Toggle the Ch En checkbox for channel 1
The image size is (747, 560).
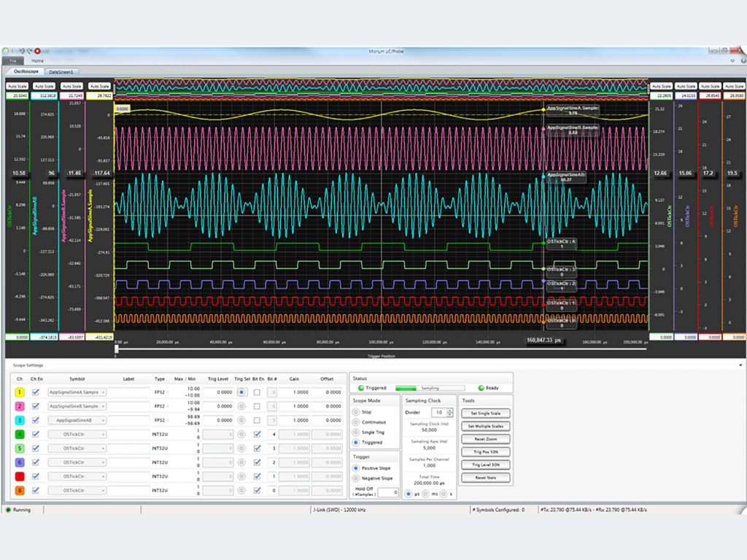point(35,392)
